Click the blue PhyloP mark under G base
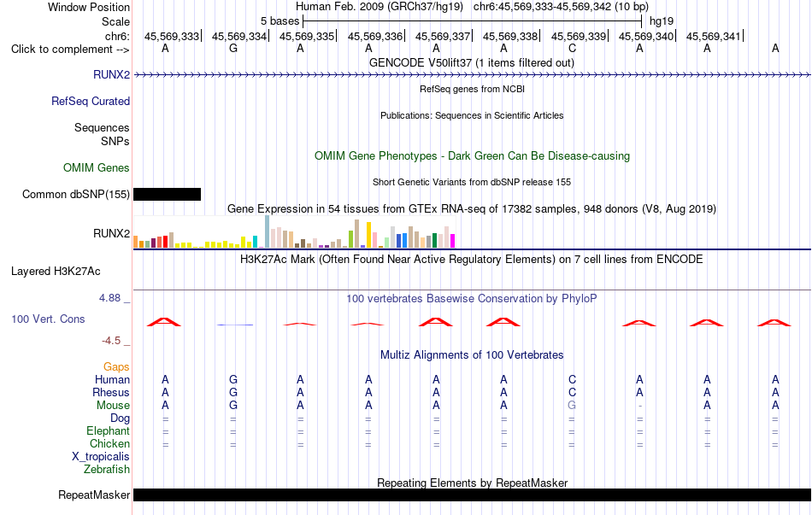Screen dimensions: 812x515 click(x=234, y=325)
